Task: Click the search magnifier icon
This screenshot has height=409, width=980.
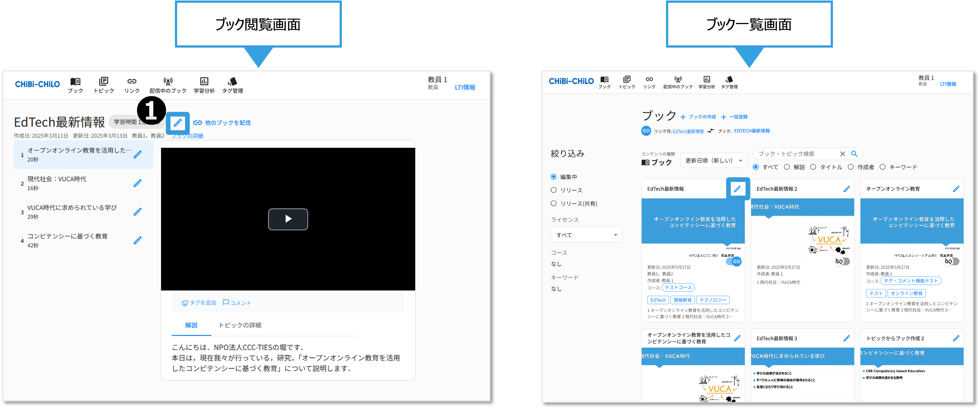Action: (x=854, y=154)
